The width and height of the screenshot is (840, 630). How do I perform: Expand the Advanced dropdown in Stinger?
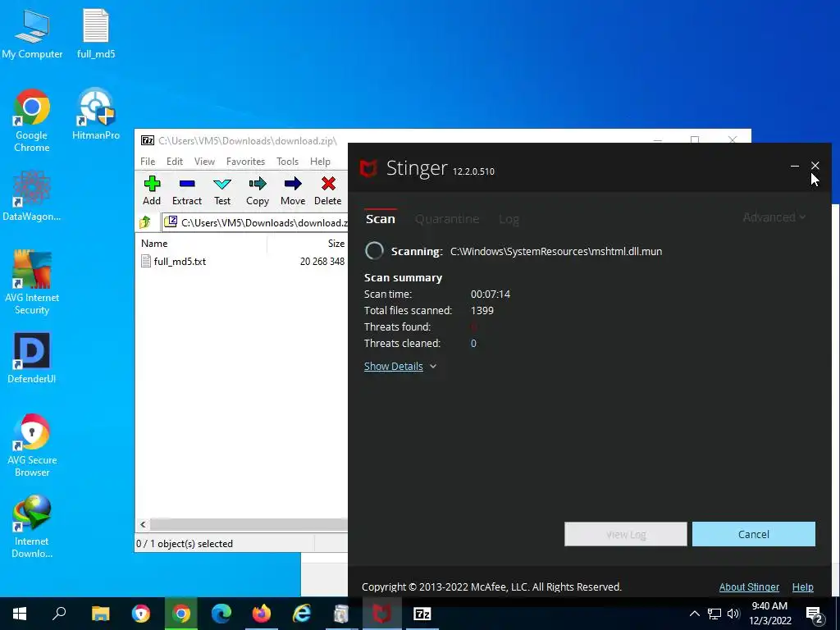point(774,217)
